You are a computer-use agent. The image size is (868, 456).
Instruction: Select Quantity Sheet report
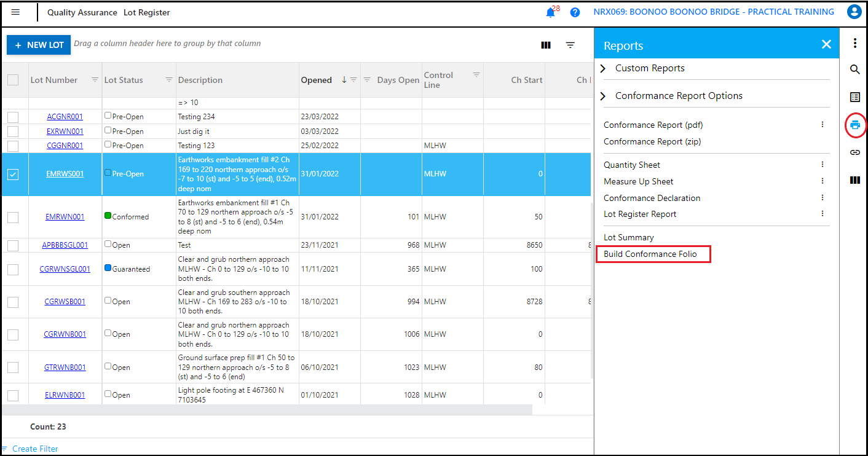coord(632,165)
